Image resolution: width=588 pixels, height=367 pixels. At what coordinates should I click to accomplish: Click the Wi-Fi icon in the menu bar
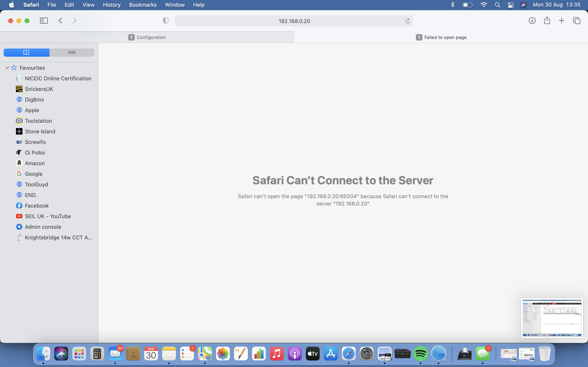[484, 5]
